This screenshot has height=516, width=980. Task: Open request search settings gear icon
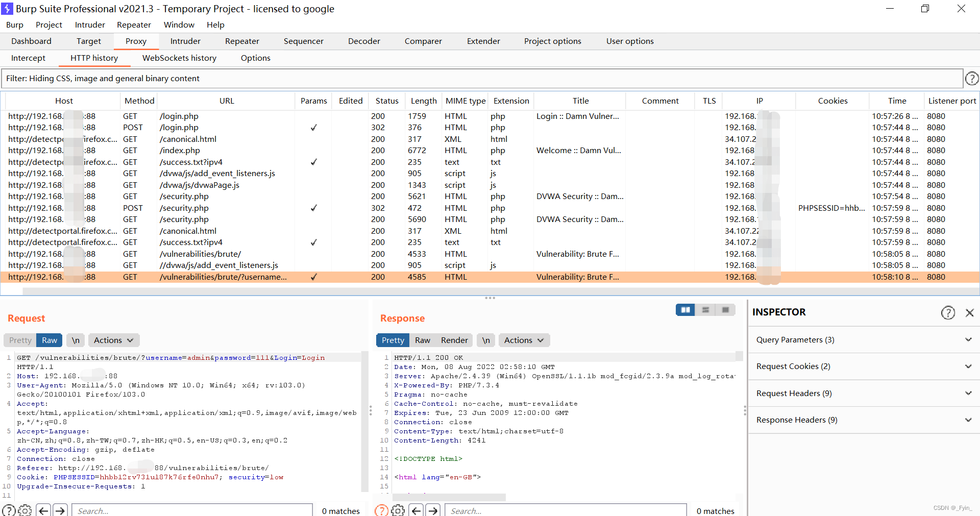(x=25, y=510)
